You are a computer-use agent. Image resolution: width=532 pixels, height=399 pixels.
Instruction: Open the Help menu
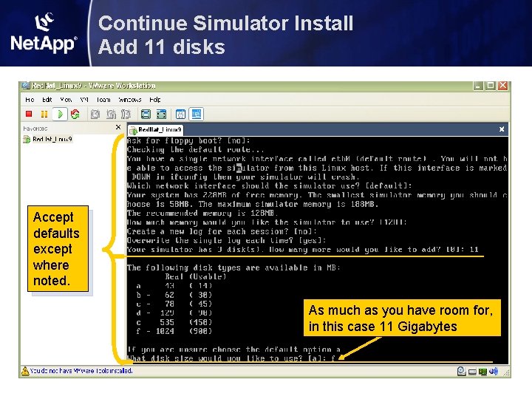click(x=155, y=100)
